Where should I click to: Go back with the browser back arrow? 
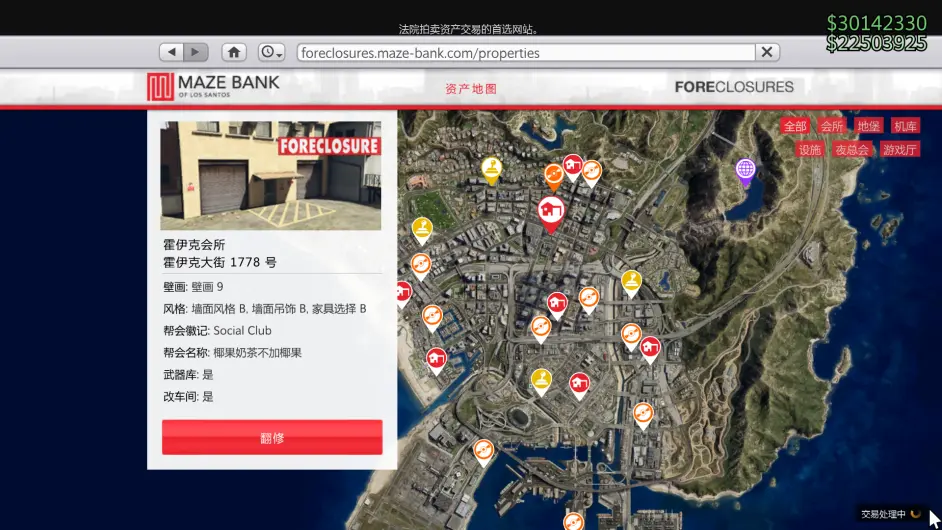[171, 52]
